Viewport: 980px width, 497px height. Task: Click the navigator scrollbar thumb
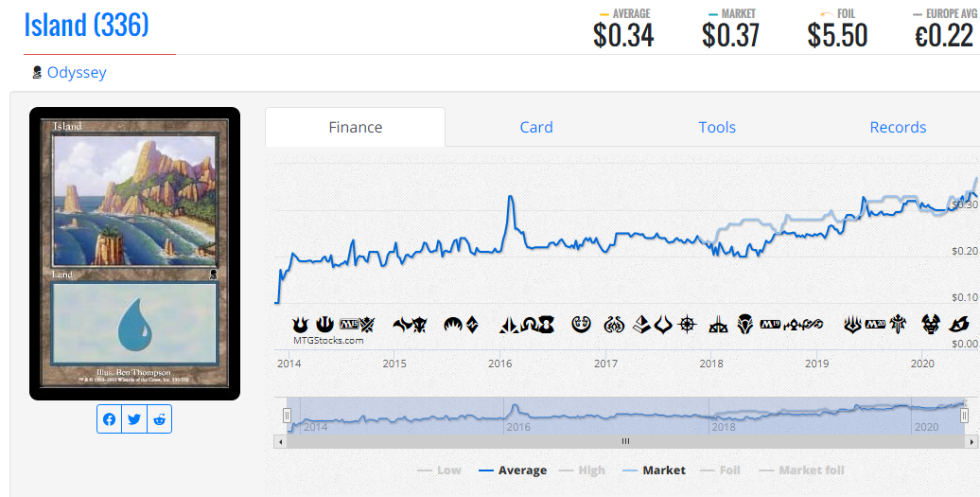[x=625, y=441]
